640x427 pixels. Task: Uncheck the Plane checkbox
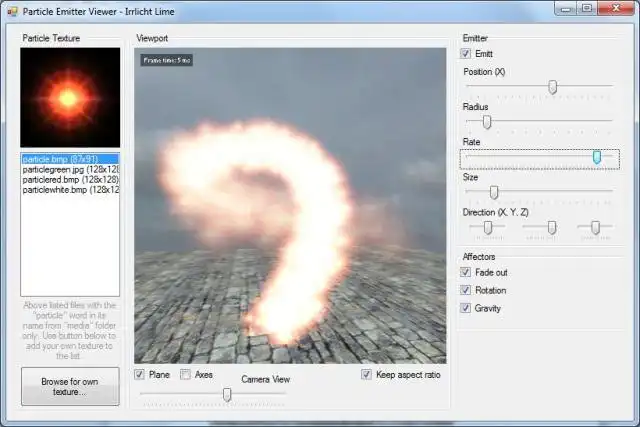140,374
